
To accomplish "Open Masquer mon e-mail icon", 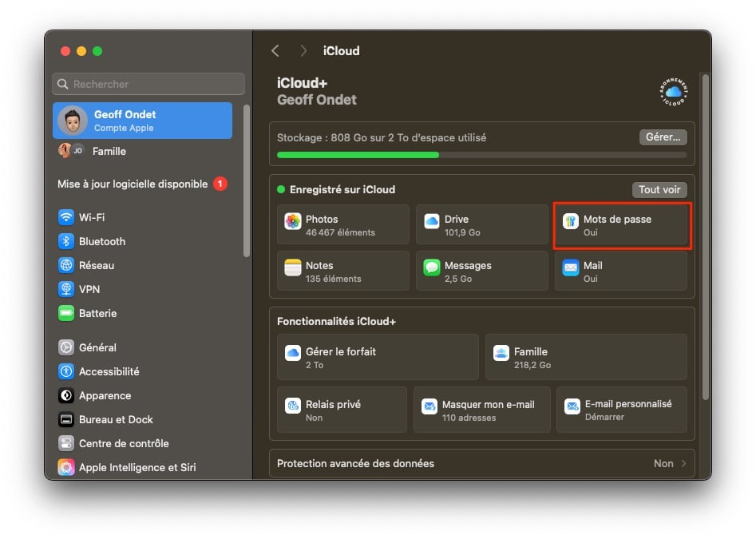I will (x=429, y=406).
